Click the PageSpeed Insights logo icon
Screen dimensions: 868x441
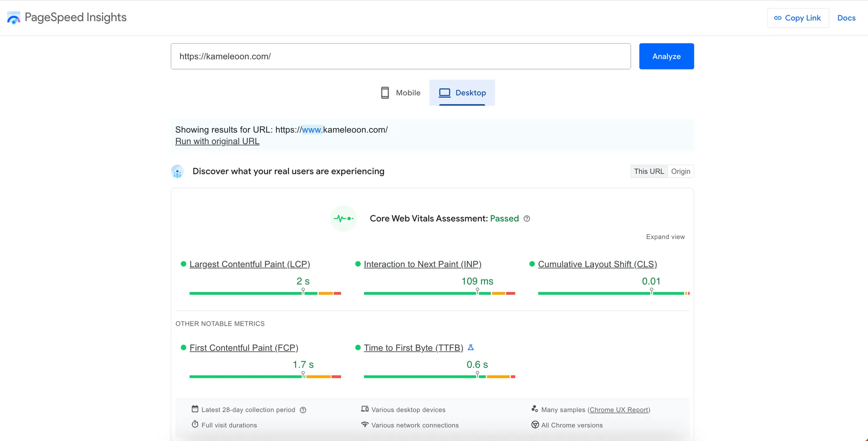[x=14, y=18]
